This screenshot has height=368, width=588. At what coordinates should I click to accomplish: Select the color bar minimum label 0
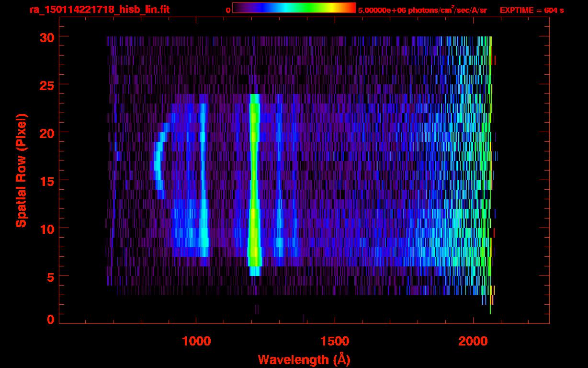click(x=228, y=10)
